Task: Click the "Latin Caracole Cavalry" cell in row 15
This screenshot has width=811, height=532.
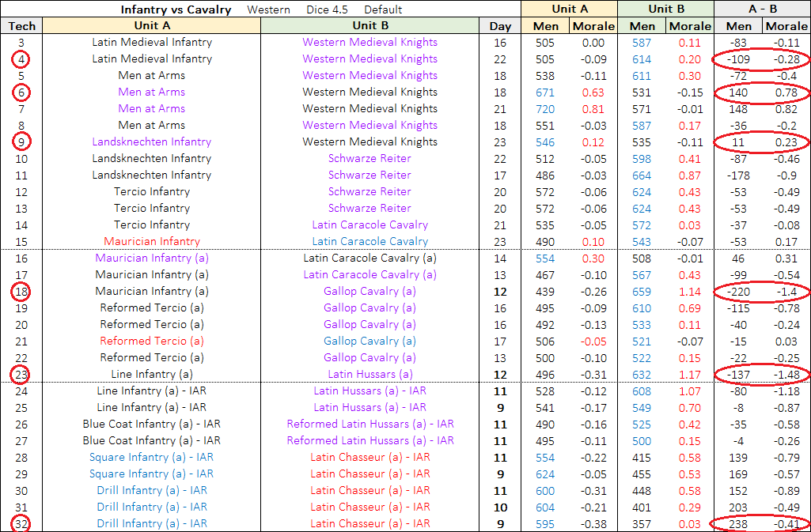Action: [369, 242]
